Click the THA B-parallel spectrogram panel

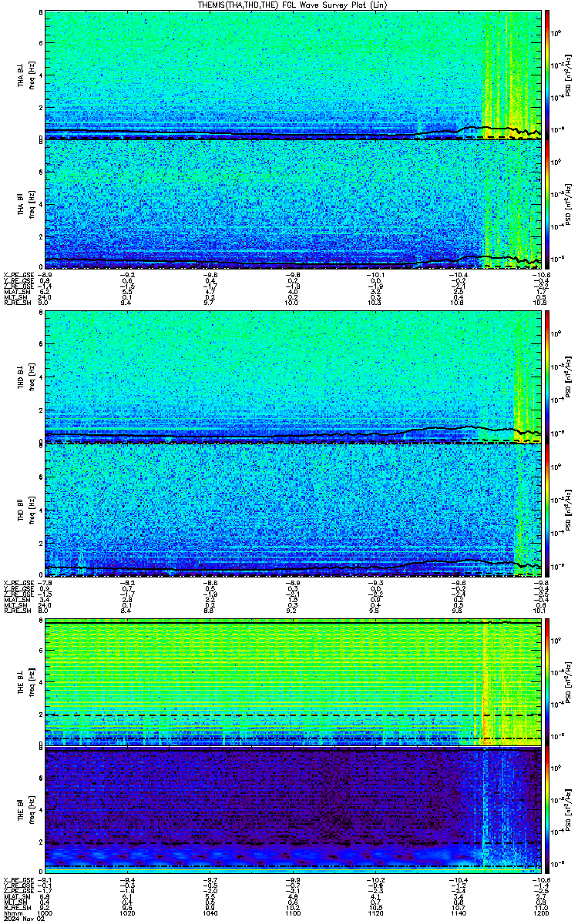(x=294, y=204)
